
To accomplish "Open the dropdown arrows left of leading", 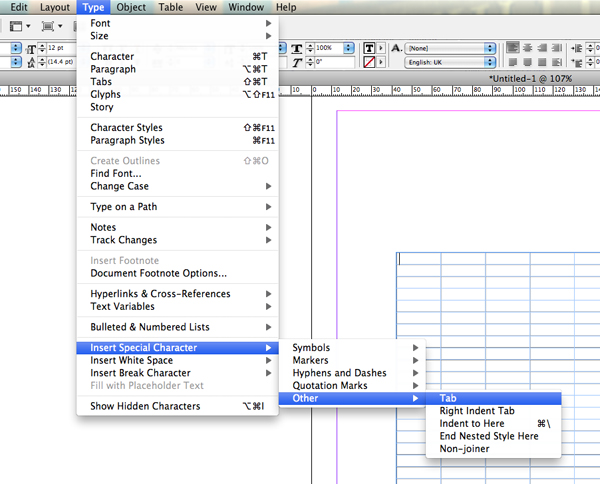I will 16,62.
